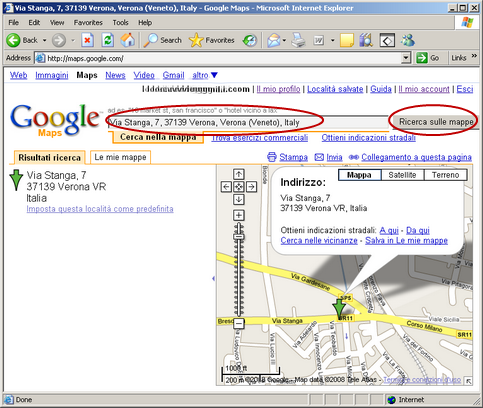Click the Invia envelope icon
This screenshot has width=483, height=408.
click(319, 157)
